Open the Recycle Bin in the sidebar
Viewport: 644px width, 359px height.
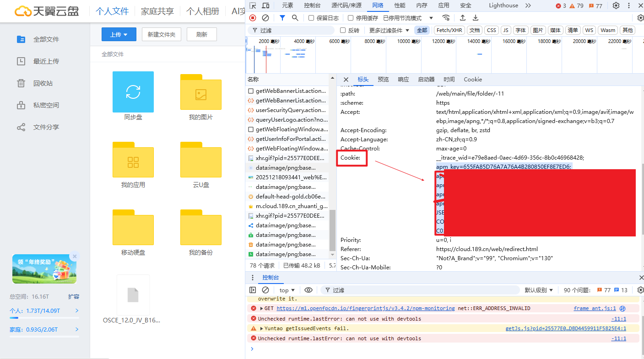pyautogui.click(x=43, y=83)
